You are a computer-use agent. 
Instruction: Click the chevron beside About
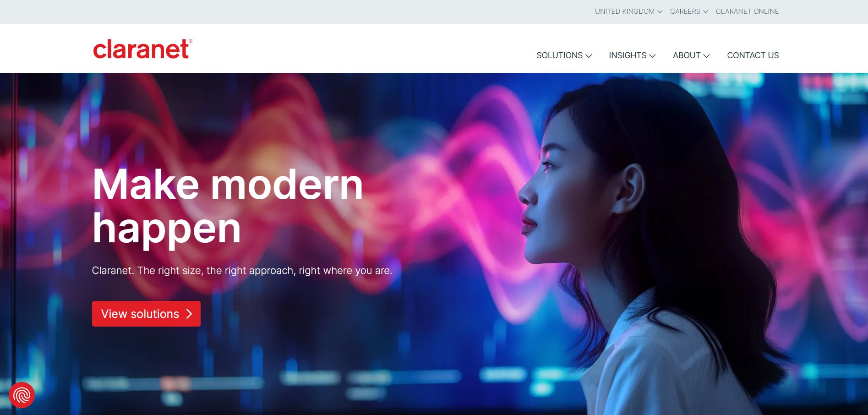(x=706, y=56)
